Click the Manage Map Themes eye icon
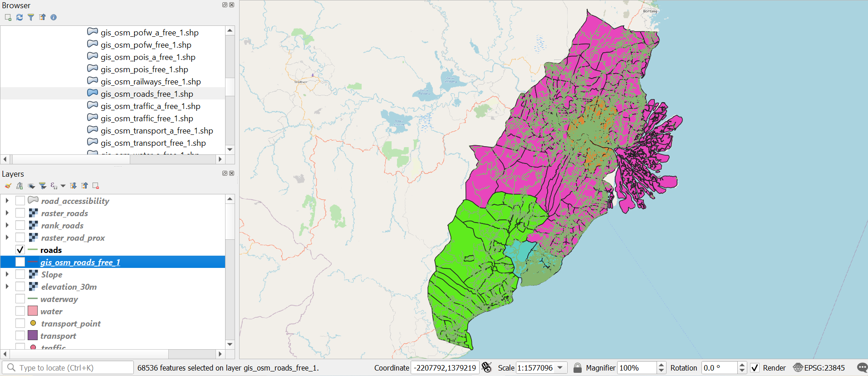868x376 pixels. click(31, 186)
